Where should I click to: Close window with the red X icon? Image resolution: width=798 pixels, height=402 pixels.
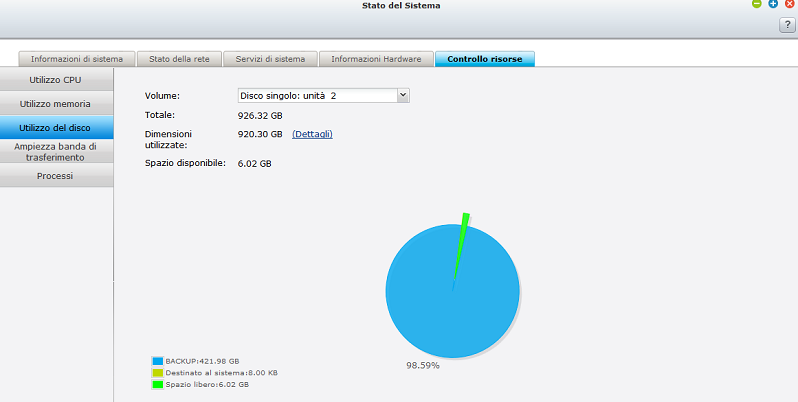point(789,5)
